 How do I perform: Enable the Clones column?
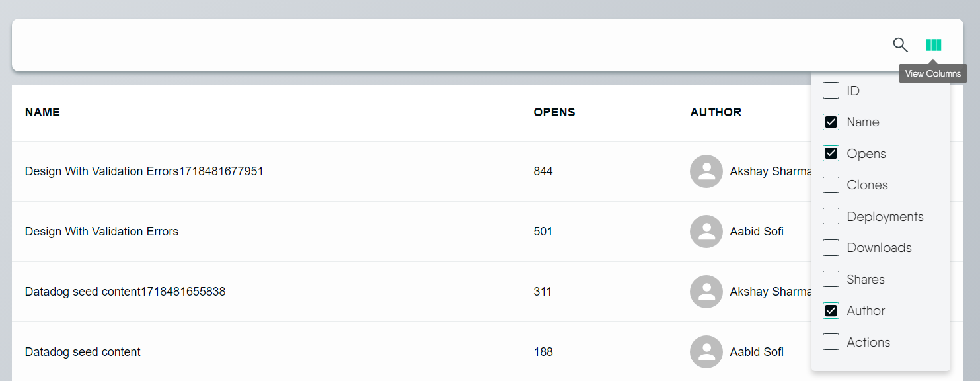831,185
